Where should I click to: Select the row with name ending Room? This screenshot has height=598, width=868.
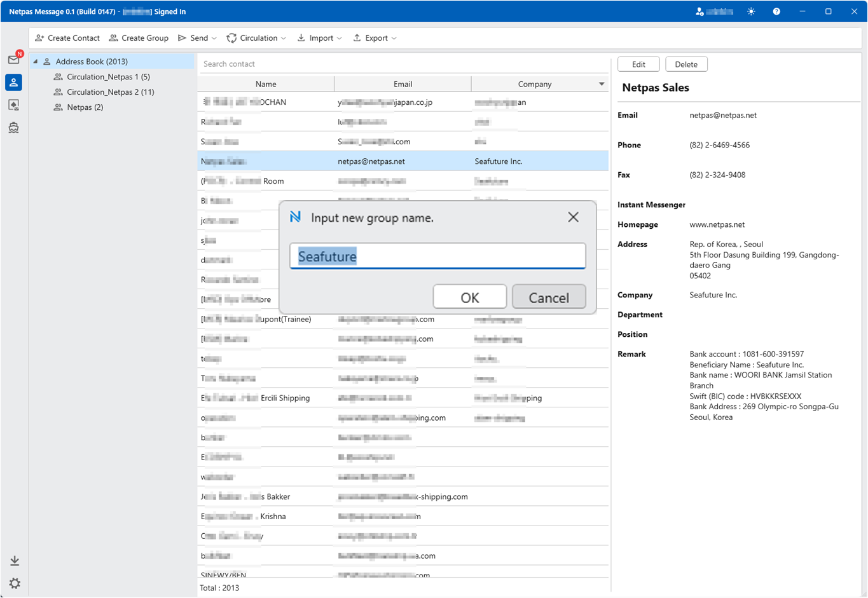[403, 181]
